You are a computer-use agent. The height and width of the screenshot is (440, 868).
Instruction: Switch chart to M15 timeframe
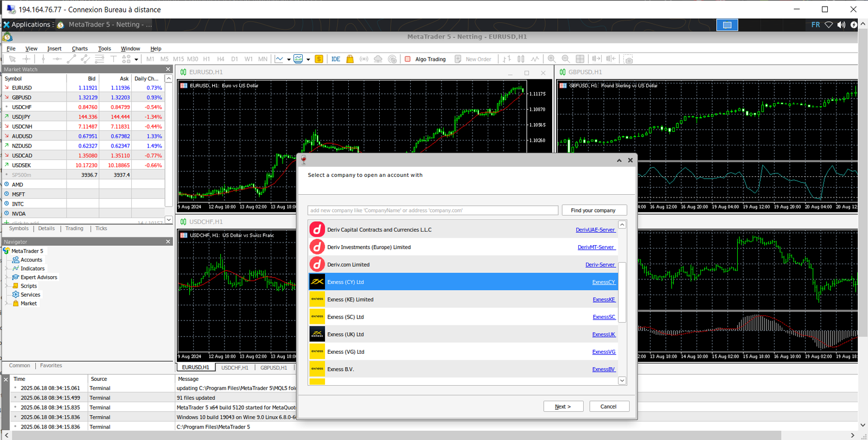[178, 59]
